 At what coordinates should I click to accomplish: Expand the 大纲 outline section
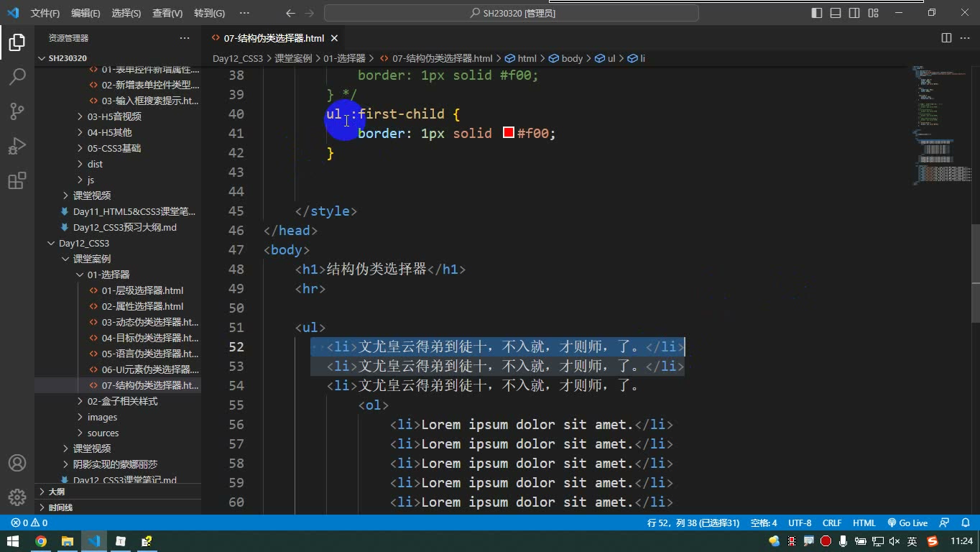[x=118, y=492]
